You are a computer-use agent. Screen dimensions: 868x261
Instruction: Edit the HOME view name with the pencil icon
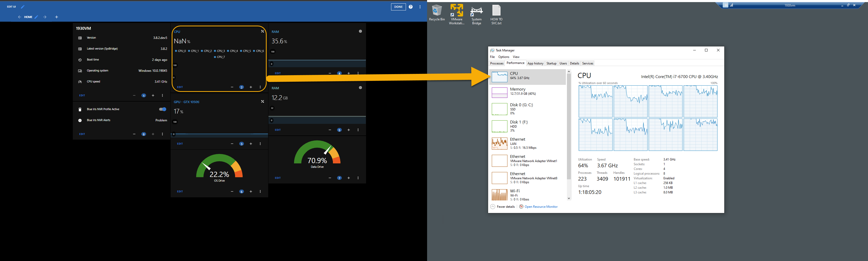click(36, 16)
